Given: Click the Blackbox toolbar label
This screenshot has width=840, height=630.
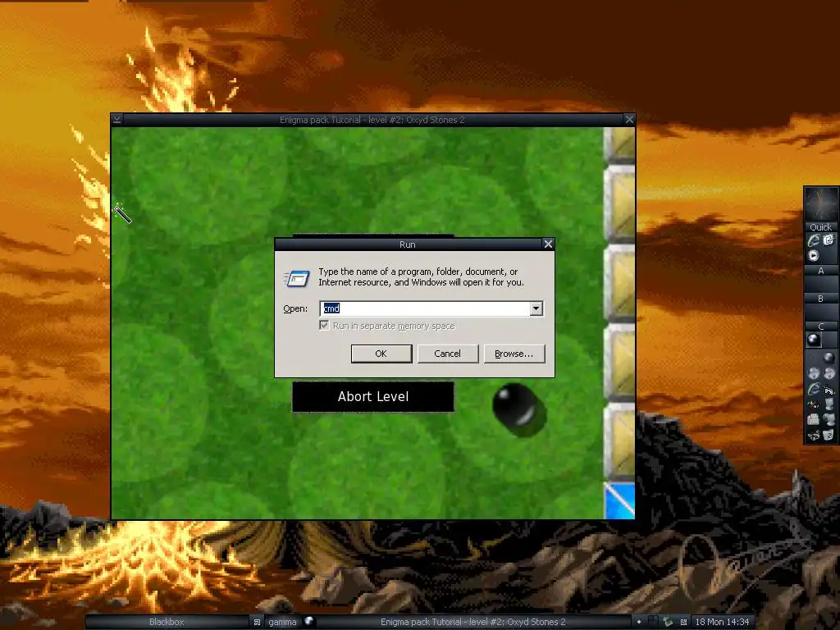Looking at the screenshot, I should pos(167,622).
